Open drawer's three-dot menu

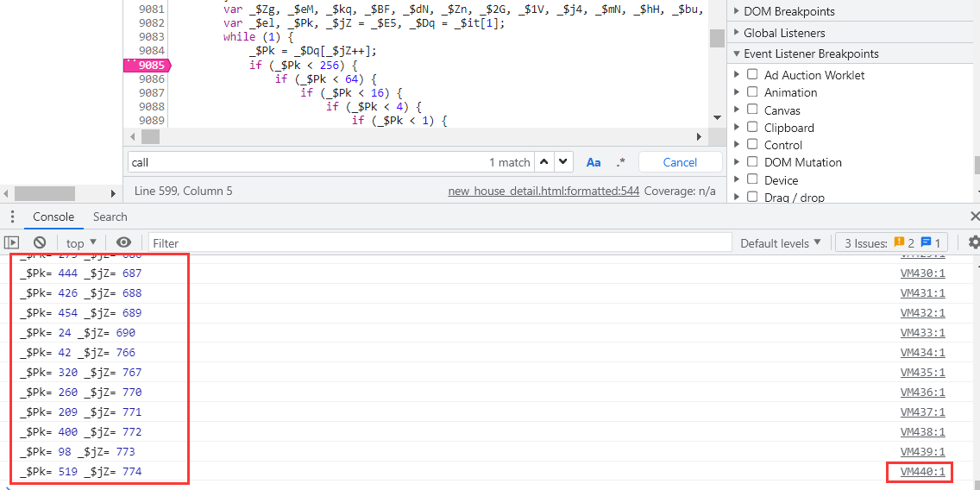(12, 217)
